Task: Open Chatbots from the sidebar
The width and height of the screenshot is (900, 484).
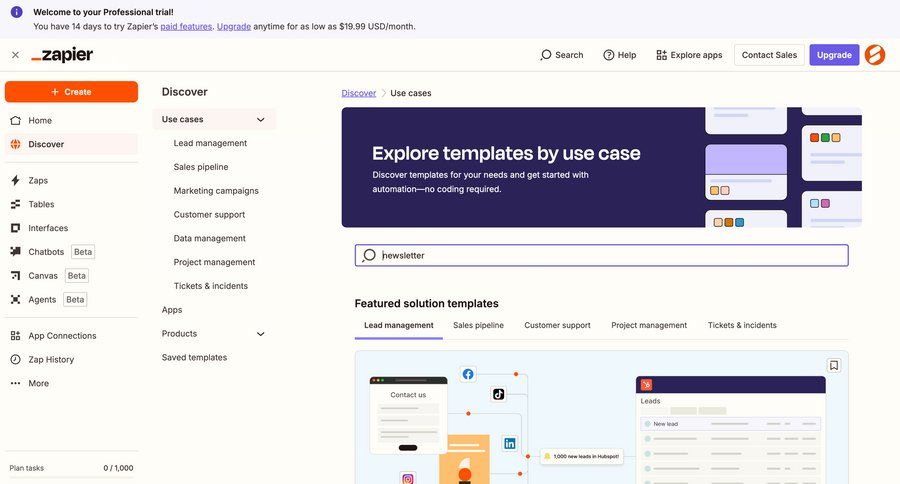Action: [71, 252]
